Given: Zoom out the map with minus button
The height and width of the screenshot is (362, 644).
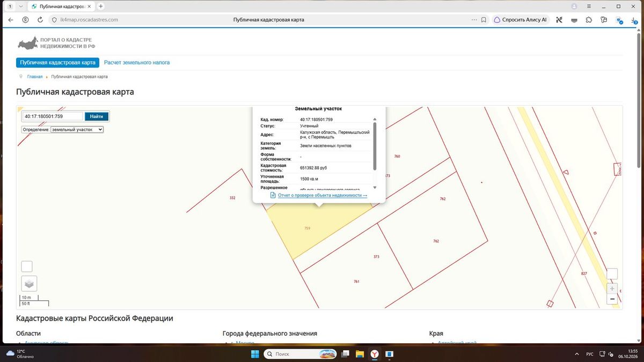Looking at the screenshot, I should (x=612, y=299).
